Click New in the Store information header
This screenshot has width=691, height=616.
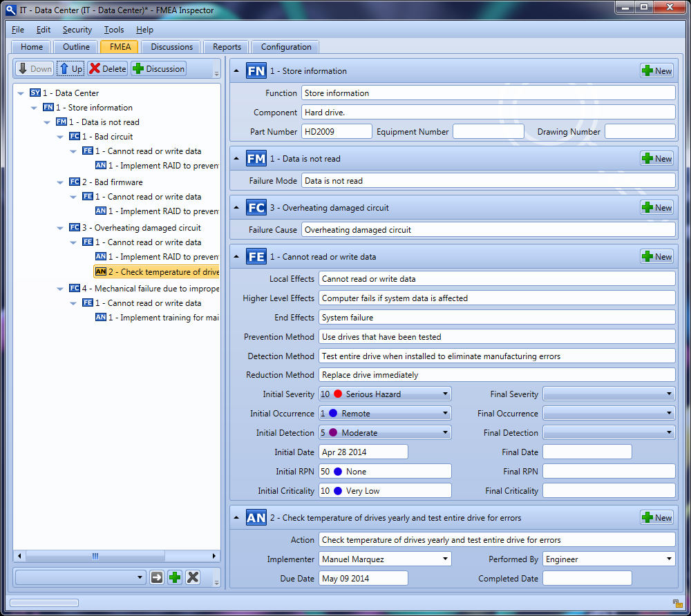point(656,70)
